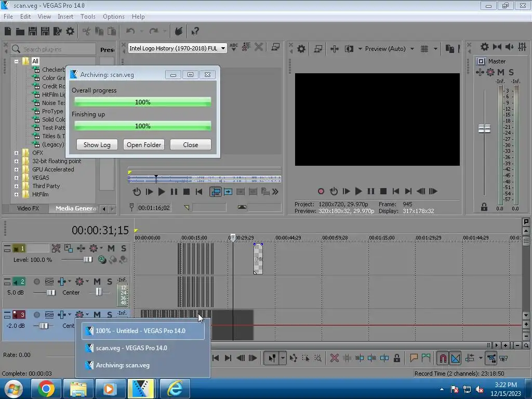Click track 2 pan Center slider
The height and width of the screenshot is (399, 532).
(x=98, y=292)
